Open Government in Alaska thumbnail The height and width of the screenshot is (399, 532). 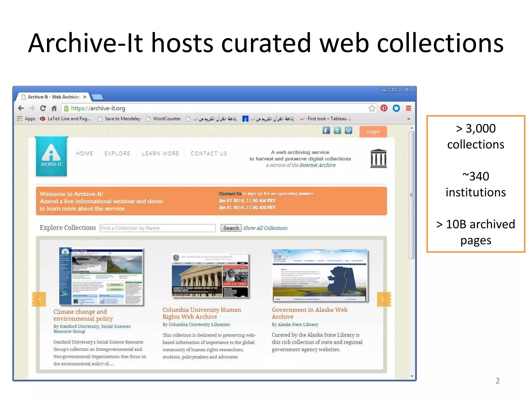pyautogui.click(x=320, y=275)
